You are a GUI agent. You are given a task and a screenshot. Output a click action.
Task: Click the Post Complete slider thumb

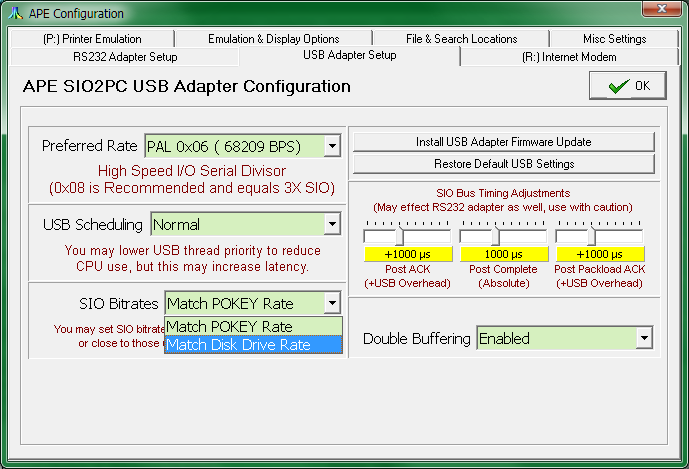pos(496,236)
